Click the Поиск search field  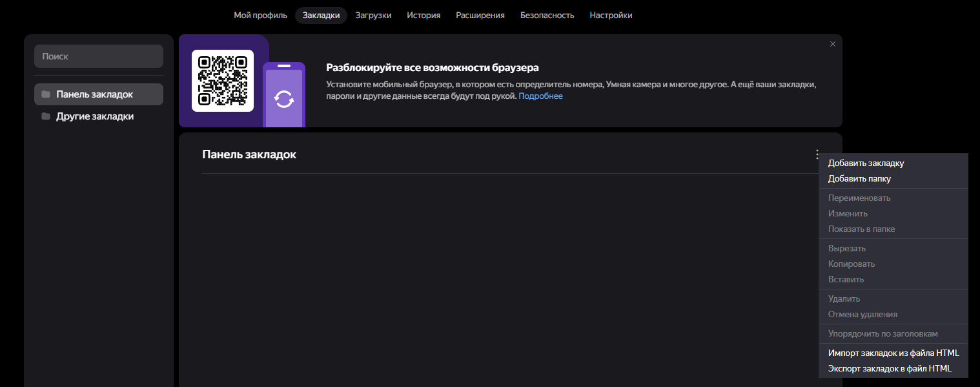click(98, 56)
